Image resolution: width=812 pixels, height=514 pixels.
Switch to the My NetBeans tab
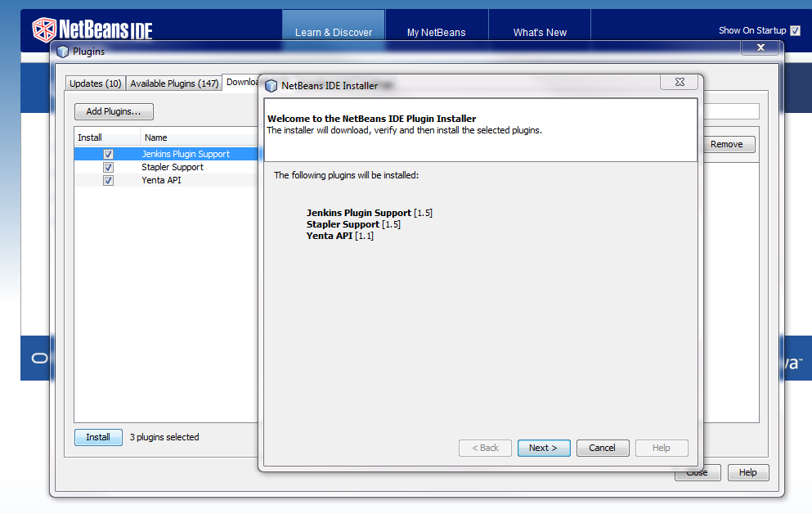pyautogui.click(x=436, y=32)
